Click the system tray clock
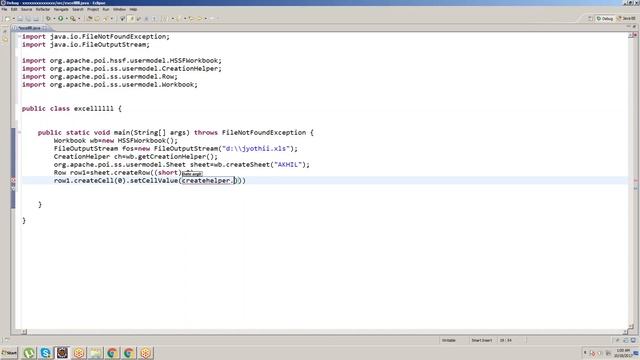640x360 pixels. point(623,353)
